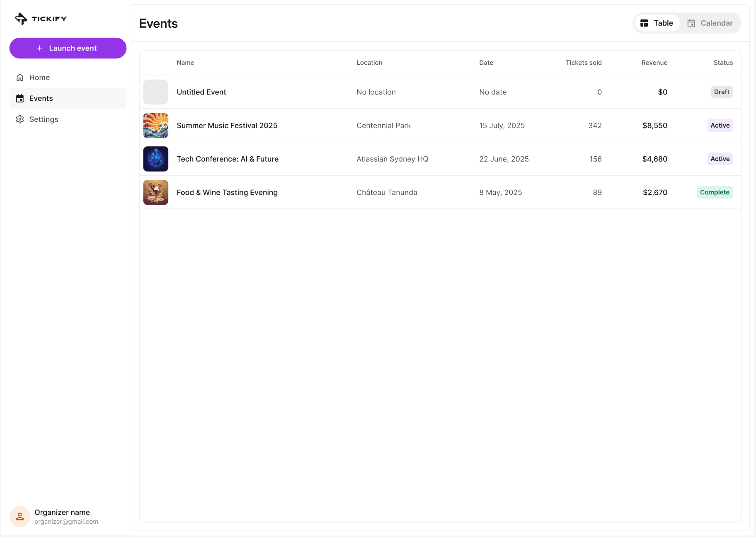
Task: Click the Table view layout icon
Action: pos(644,23)
